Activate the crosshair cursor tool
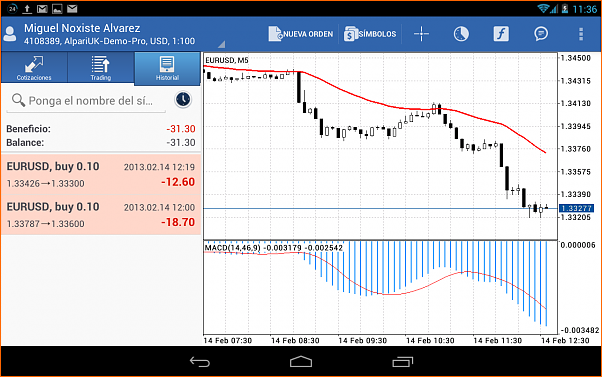The image size is (602, 377). pyautogui.click(x=421, y=34)
